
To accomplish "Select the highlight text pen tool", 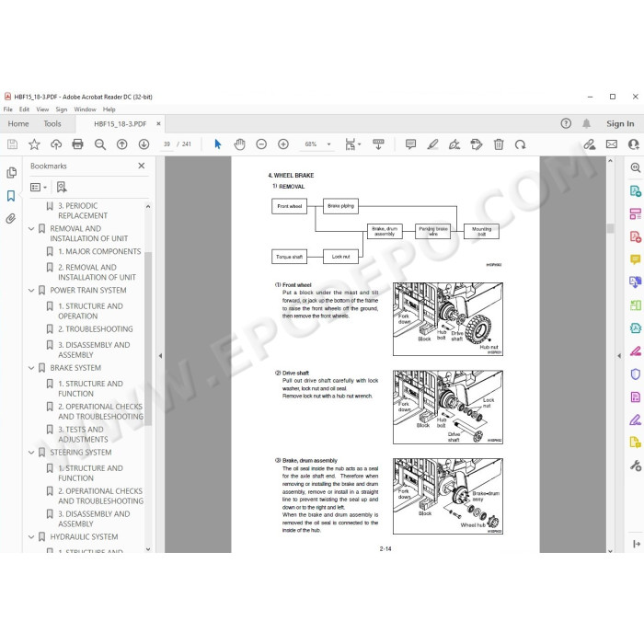I will click(x=432, y=144).
